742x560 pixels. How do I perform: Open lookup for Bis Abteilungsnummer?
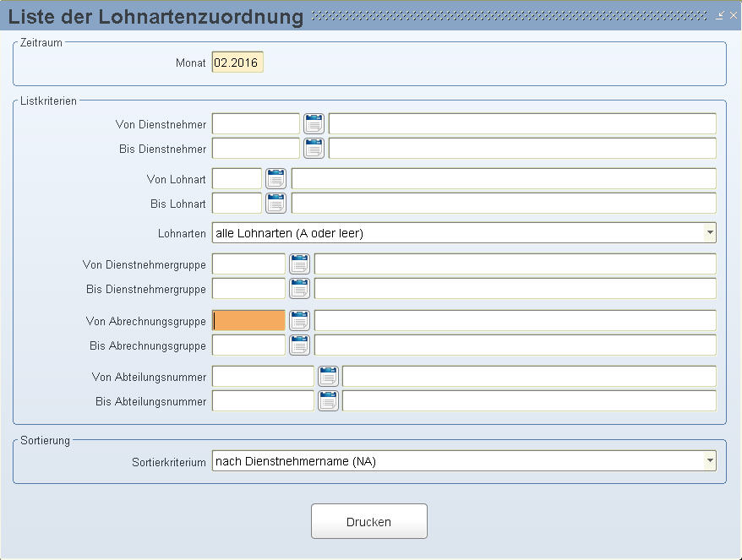[x=328, y=401]
